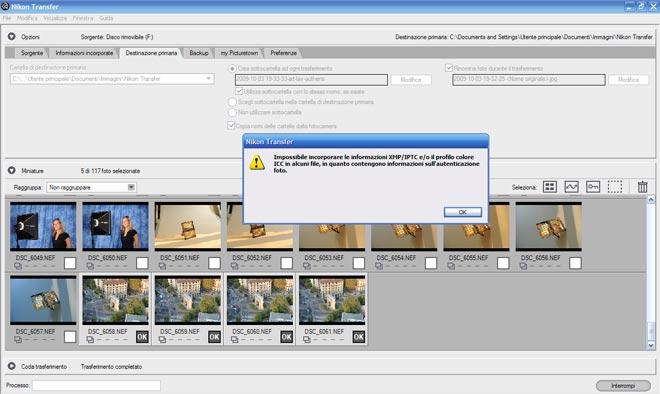
Task: Click the deselect all dashed-square icon
Action: point(615,186)
